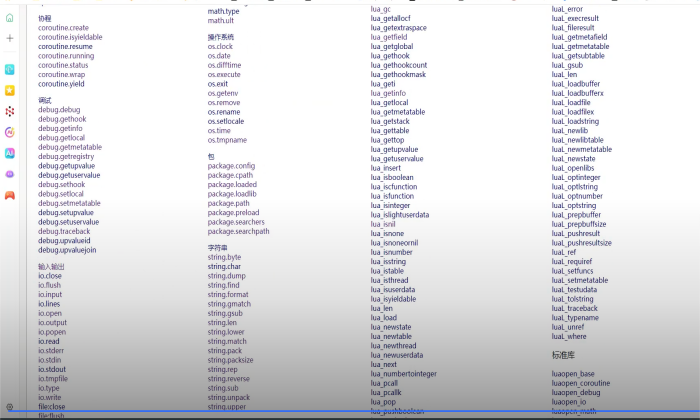
Task: Select the io.read link
Action: pos(49,341)
